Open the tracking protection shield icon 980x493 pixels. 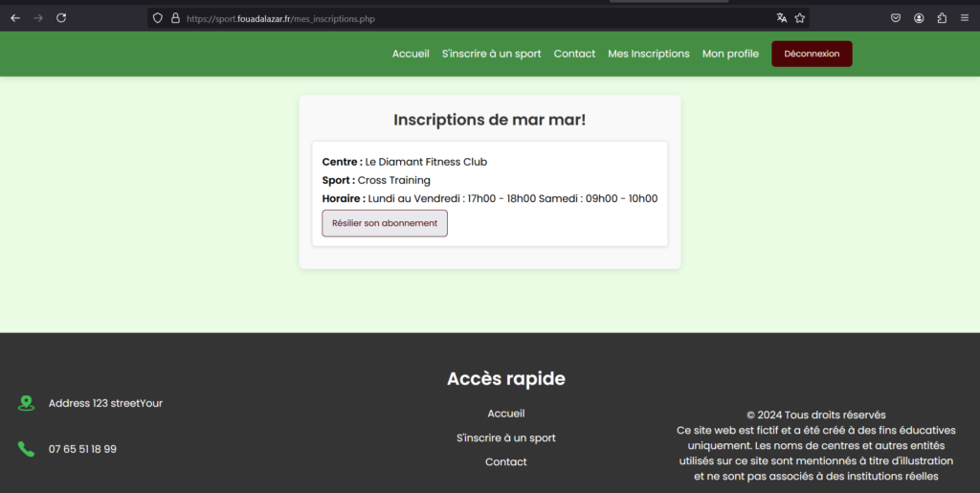coord(158,18)
